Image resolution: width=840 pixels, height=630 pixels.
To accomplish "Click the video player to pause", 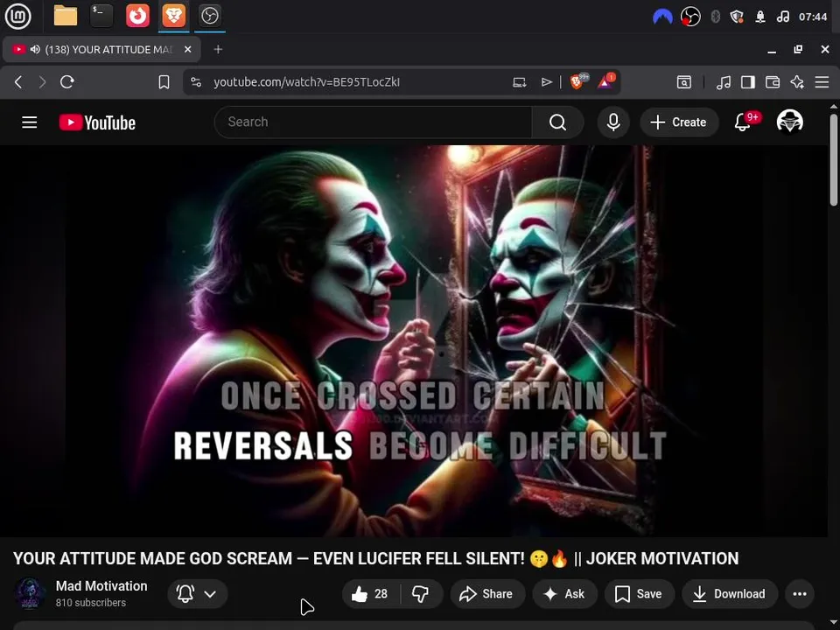I will (414, 340).
